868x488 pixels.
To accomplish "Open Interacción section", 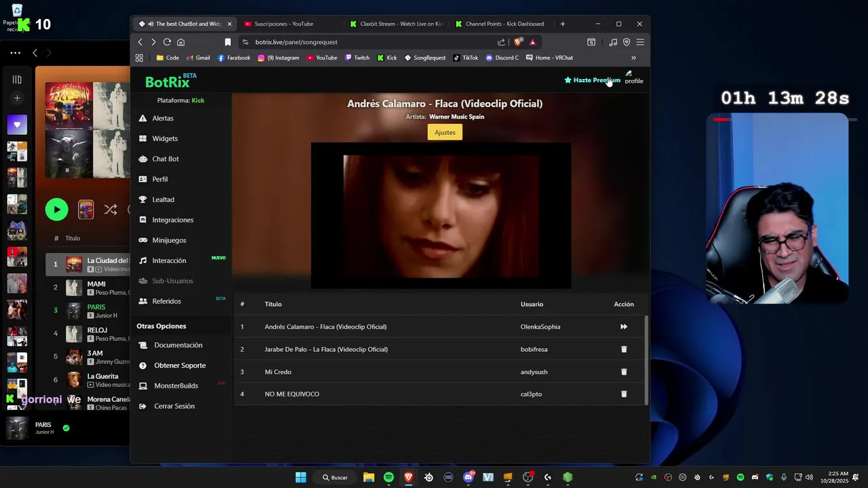I will click(x=162, y=260).
